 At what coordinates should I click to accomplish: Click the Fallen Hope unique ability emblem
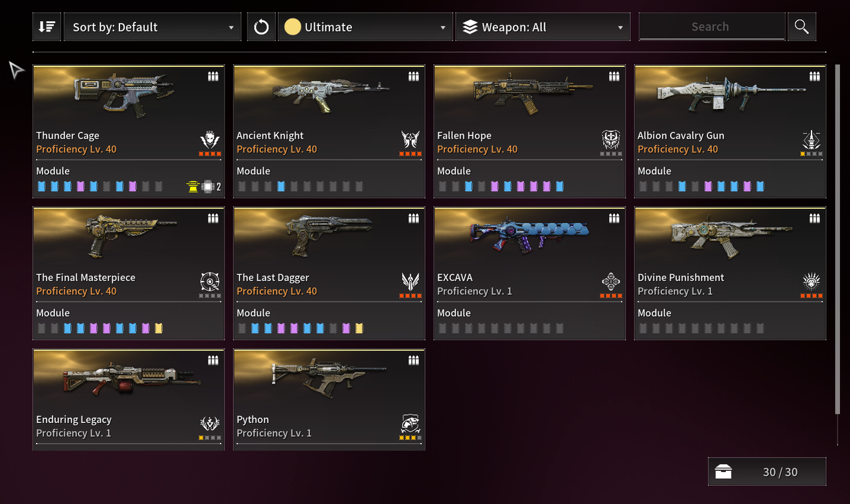pyautogui.click(x=611, y=139)
